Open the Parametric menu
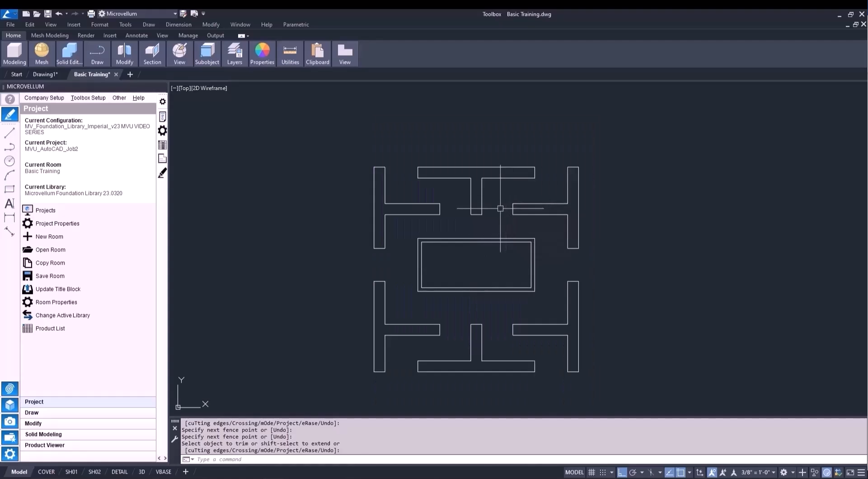 [296, 24]
